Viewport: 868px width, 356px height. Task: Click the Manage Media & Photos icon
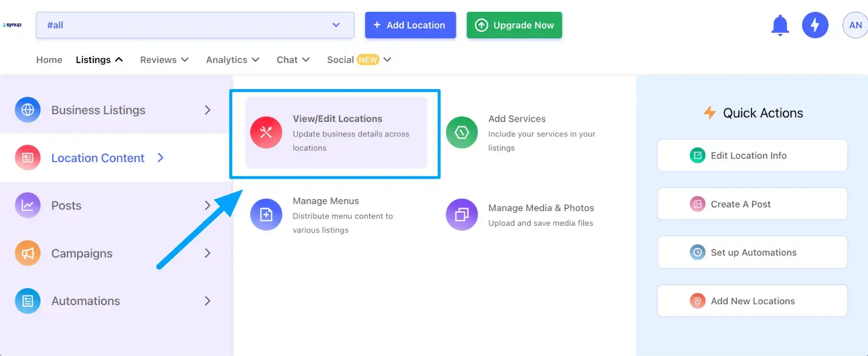(x=462, y=214)
